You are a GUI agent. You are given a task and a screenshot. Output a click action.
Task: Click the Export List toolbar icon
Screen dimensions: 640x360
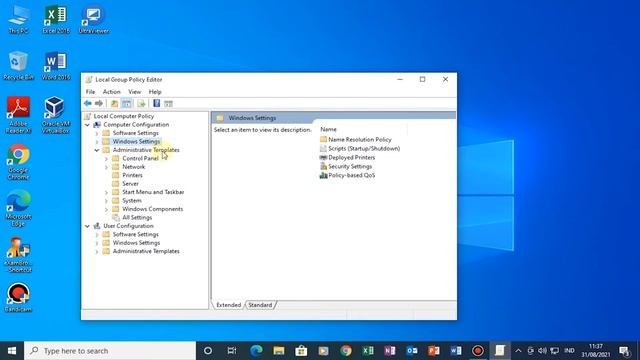point(141,104)
